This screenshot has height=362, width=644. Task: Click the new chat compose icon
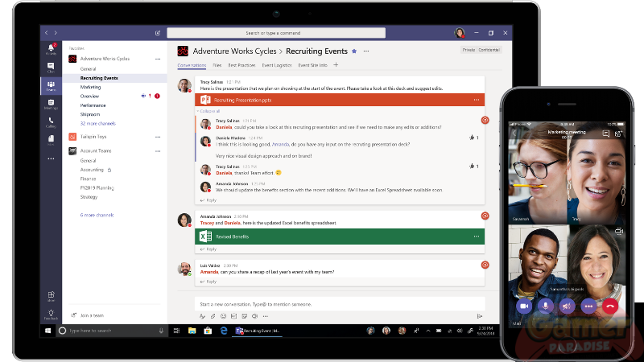(x=158, y=33)
